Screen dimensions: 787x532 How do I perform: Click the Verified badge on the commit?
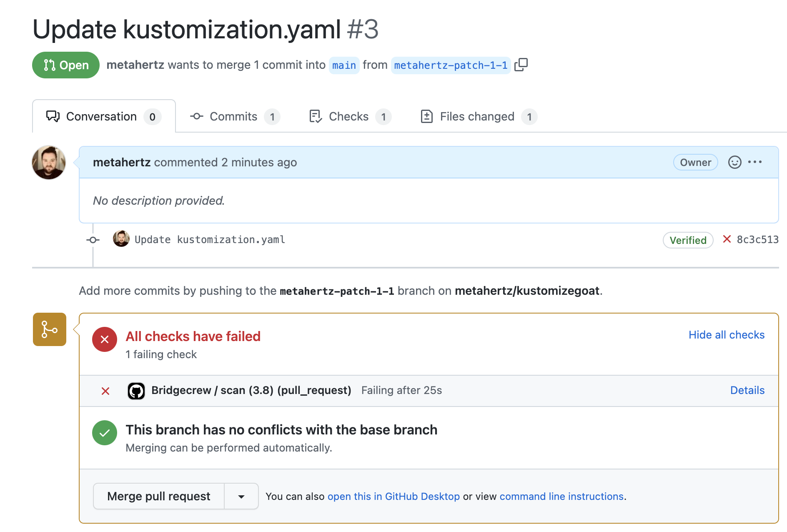point(688,240)
